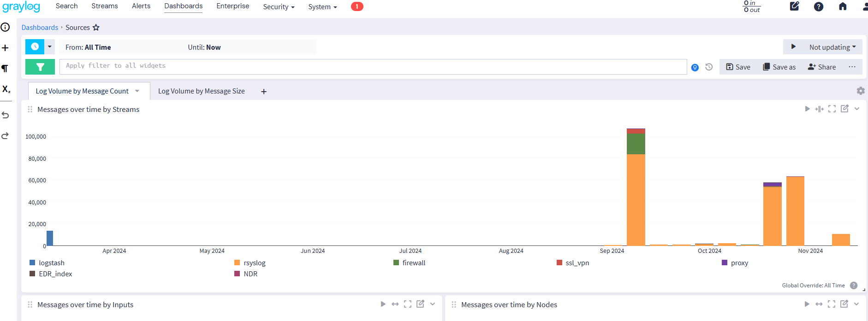The image size is (868, 321).
Task: Switch to Log Volume by Message Size tab
Action: pos(201,91)
